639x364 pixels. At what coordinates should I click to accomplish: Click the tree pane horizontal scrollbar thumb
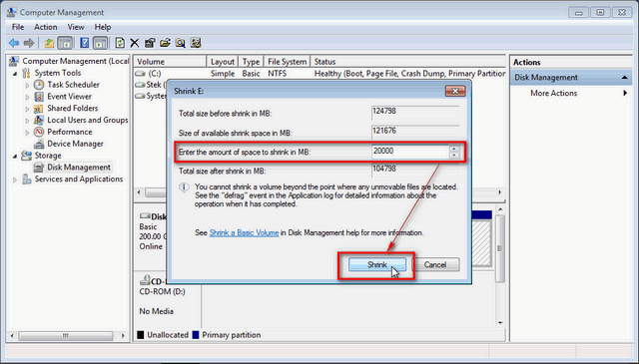[65, 336]
